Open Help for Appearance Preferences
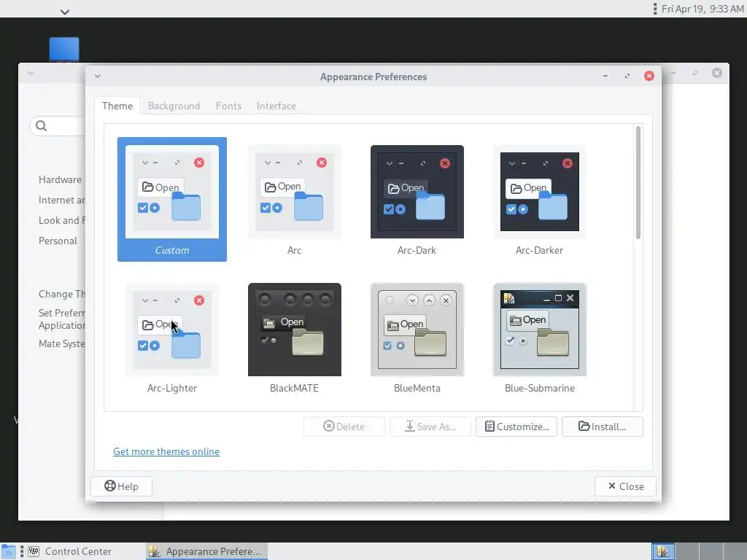This screenshot has height=560, width=747. click(x=122, y=486)
